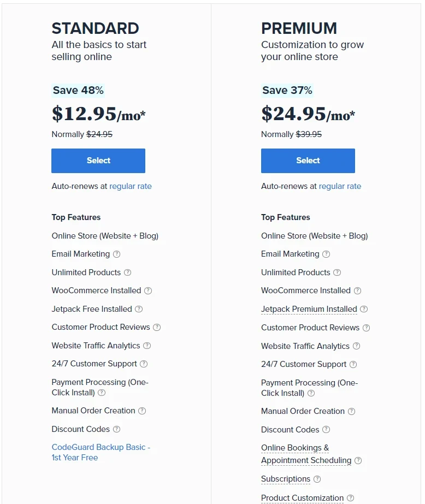Click the Jetpack Premium Installed underlined text
425x504 pixels.
click(x=309, y=309)
